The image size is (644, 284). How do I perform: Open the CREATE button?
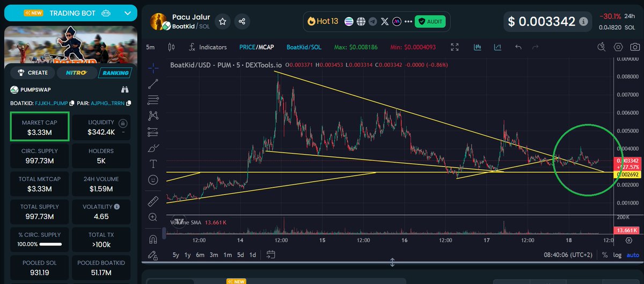click(x=33, y=72)
